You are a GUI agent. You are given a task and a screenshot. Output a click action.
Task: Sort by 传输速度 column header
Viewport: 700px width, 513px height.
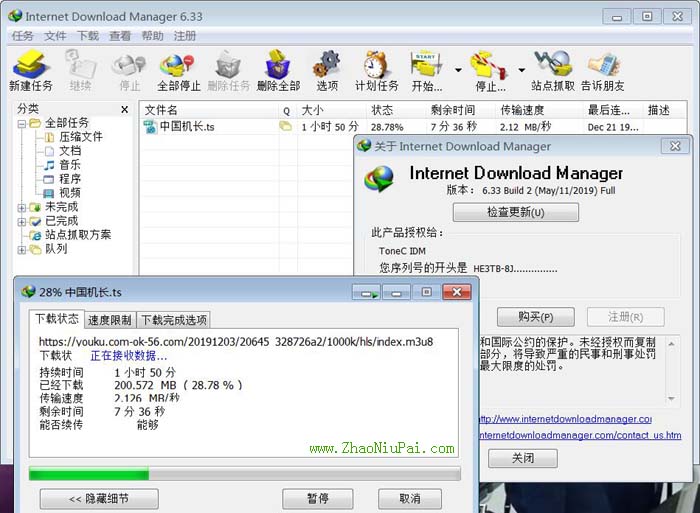click(539, 110)
